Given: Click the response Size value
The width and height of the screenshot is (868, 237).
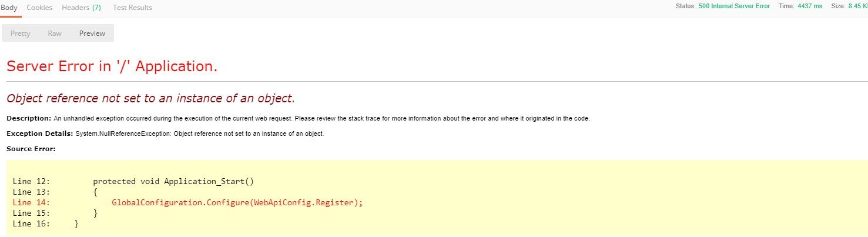Looking at the screenshot, I should (x=857, y=6).
